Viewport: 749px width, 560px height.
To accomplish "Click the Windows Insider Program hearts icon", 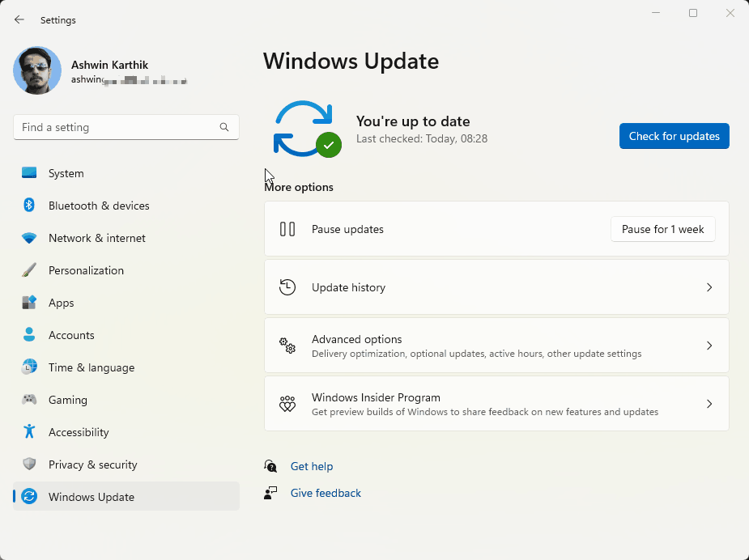I will (x=287, y=404).
